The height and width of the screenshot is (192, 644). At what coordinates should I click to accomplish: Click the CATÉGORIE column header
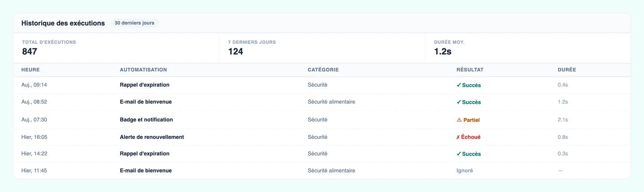(323, 70)
